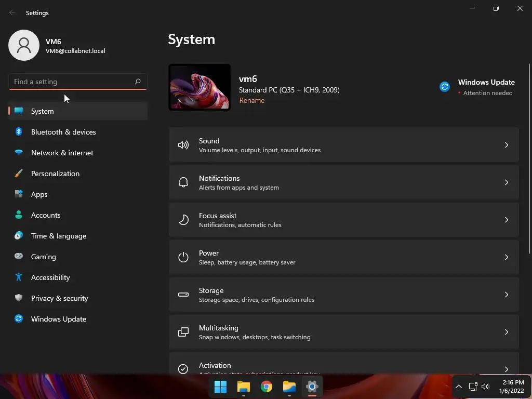This screenshot has height=399, width=532.
Task: Click the Gaming controller icon
Action: (19, 256)
